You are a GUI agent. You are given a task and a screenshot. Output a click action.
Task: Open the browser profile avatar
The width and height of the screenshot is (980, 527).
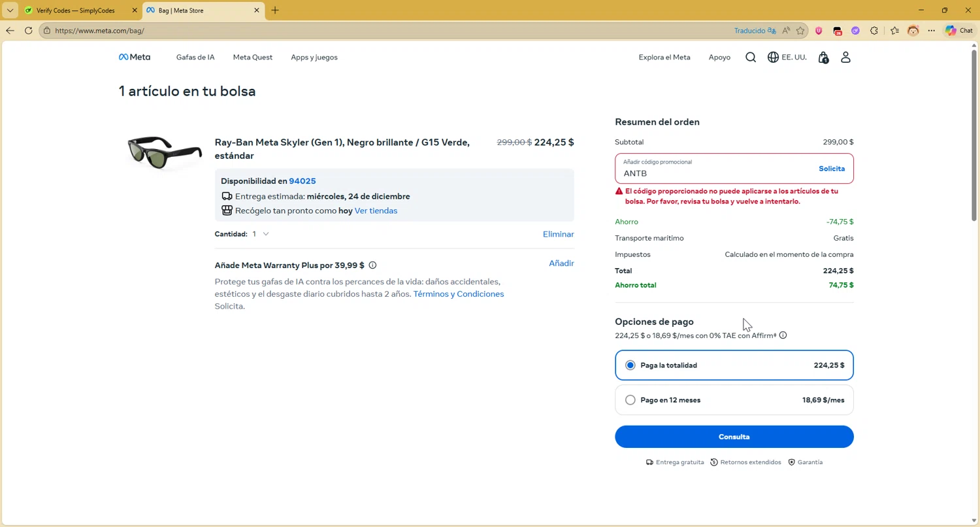(x=913, y=30)
